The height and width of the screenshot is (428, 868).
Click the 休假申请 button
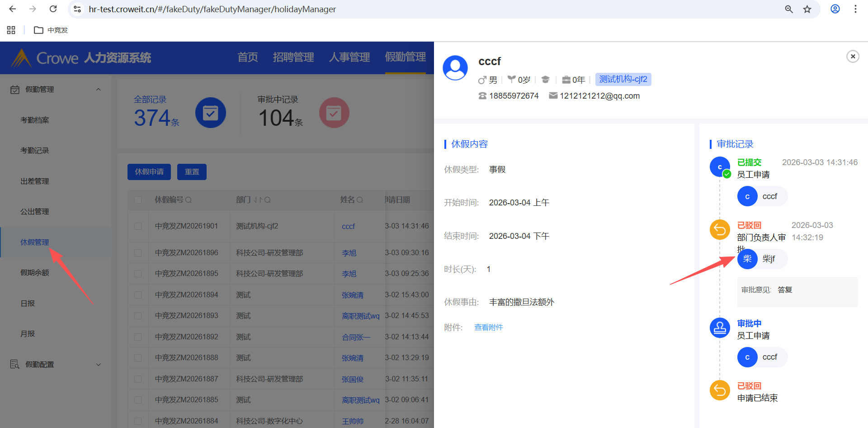(149, 172)
